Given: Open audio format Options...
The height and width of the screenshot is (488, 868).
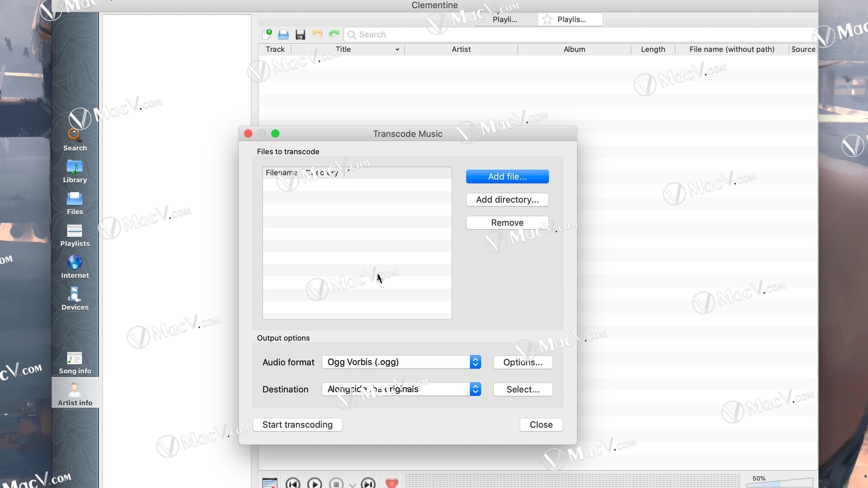Looking at the screenshot, I should coord(523,362).
